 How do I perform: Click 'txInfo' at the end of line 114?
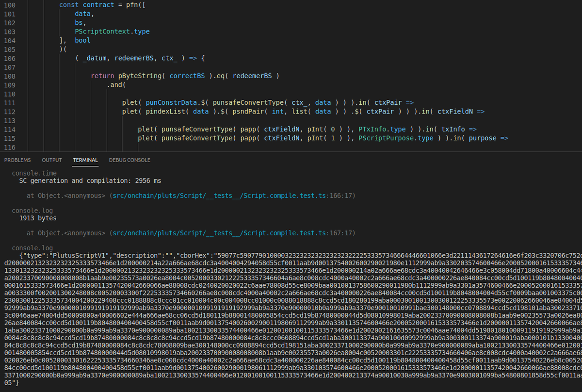pyautogui.click(x=453, y=130)
